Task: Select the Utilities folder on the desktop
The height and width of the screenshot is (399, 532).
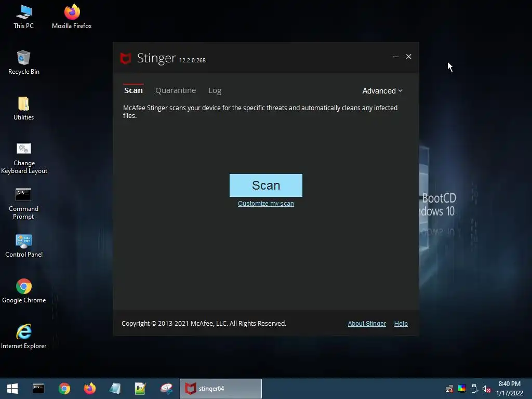Action: (23, 109)
